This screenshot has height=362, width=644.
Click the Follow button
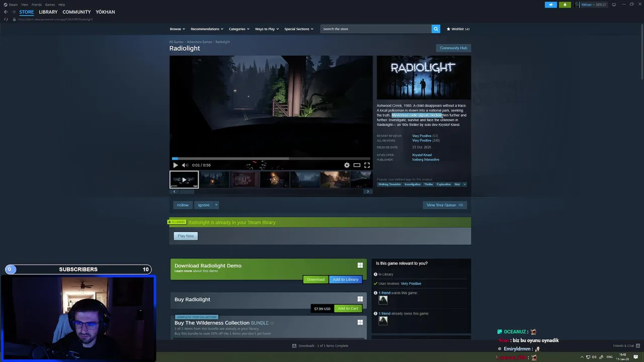(183, 205)
